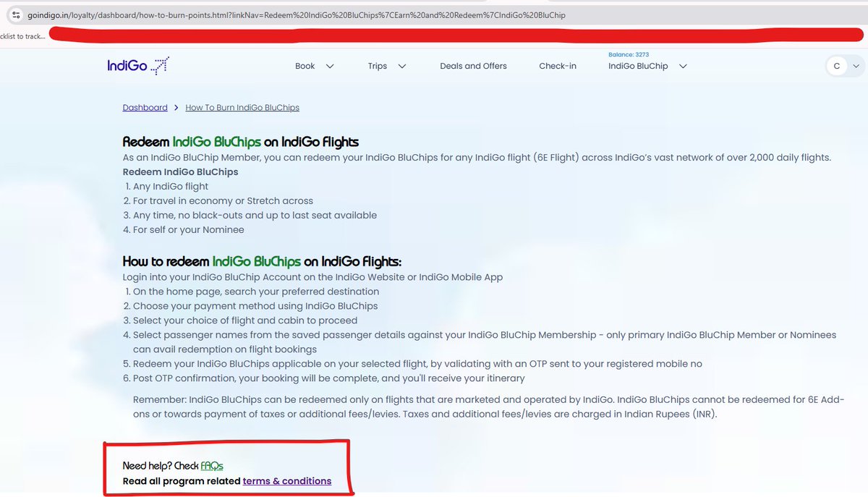Click the 'Redeem IndiGo BluChips on IndiGo Flights' heading
The height and width of the screenshot is (497, 868).
pyautogui.click(x=241, y=142)
